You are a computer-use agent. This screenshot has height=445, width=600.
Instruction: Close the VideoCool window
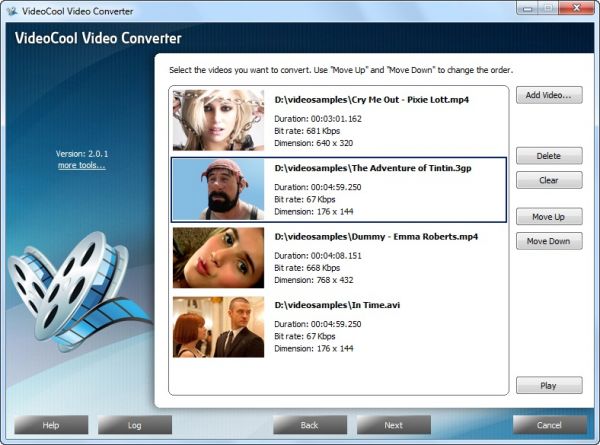pyautogui.click(x=576, y=8)
